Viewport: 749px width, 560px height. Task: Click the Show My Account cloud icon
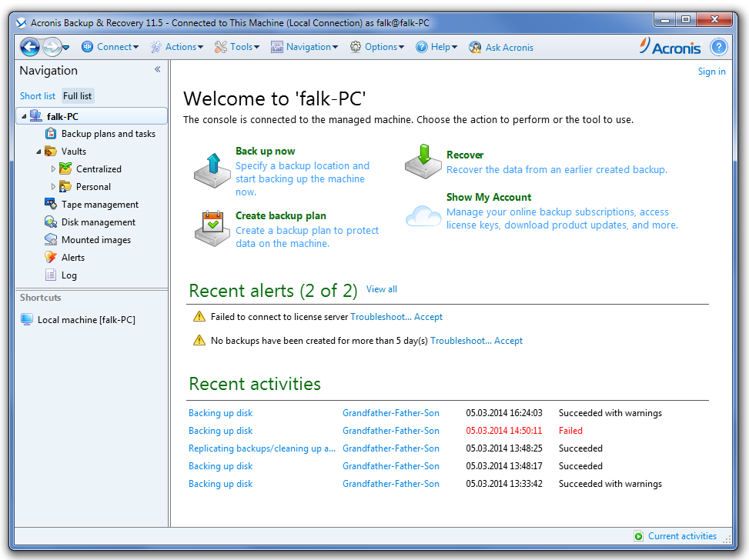423,215
